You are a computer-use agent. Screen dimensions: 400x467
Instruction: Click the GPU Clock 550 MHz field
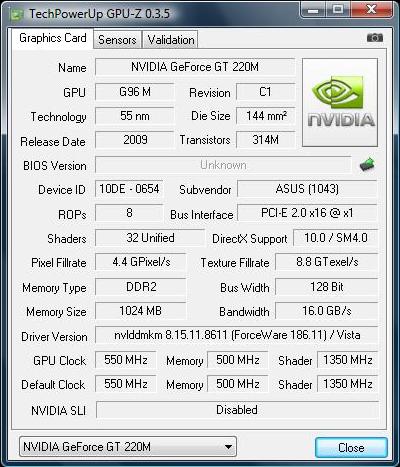coord(126,360)
